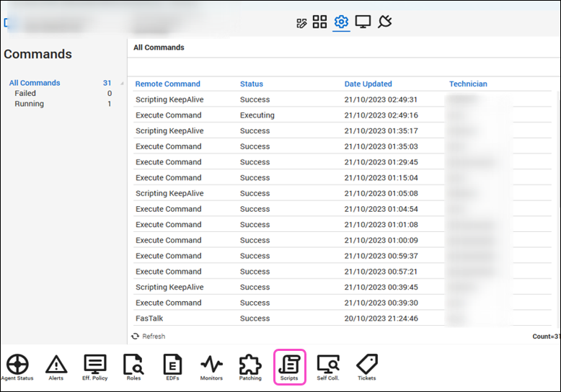Filter commands by Running
Viewport: 561px width, 392px height.
tap(29, 104)
